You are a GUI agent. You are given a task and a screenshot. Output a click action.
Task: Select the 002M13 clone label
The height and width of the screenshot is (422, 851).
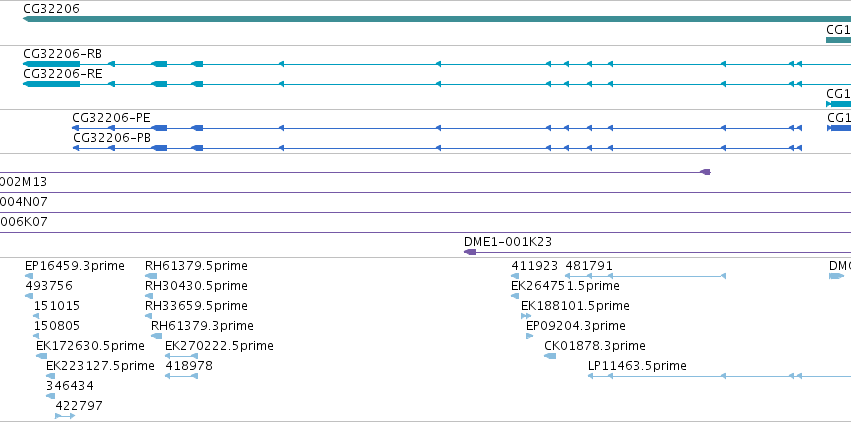tap(23, 182)
